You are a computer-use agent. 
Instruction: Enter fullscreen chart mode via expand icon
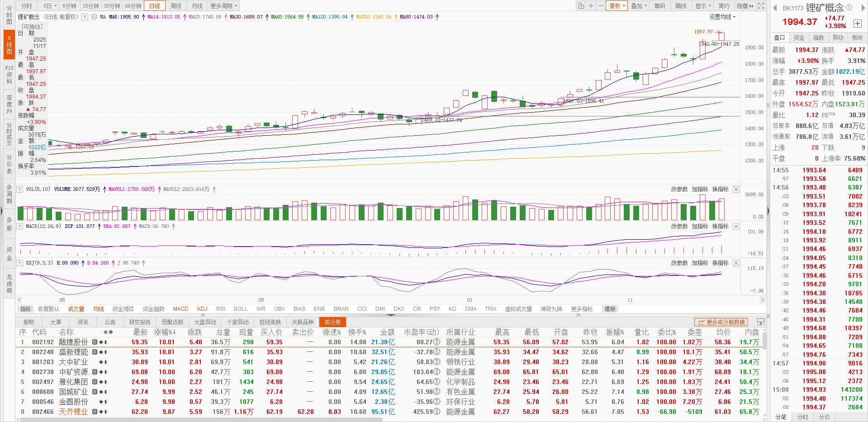tap(761, 6)
